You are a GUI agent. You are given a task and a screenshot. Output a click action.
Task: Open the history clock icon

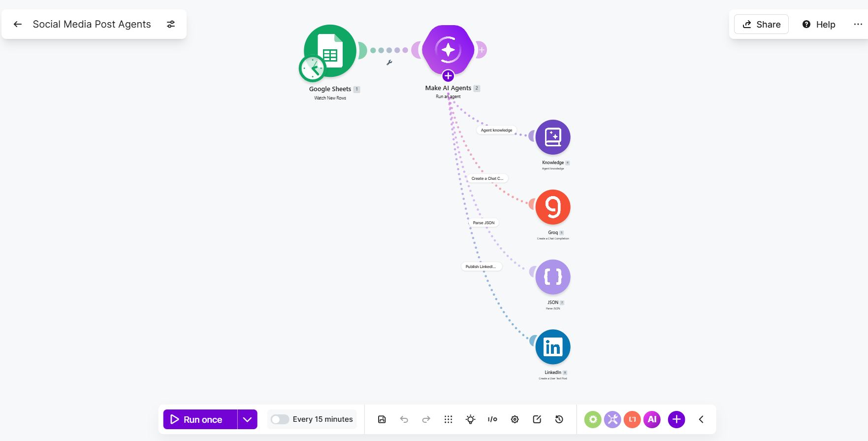(559, 419)
